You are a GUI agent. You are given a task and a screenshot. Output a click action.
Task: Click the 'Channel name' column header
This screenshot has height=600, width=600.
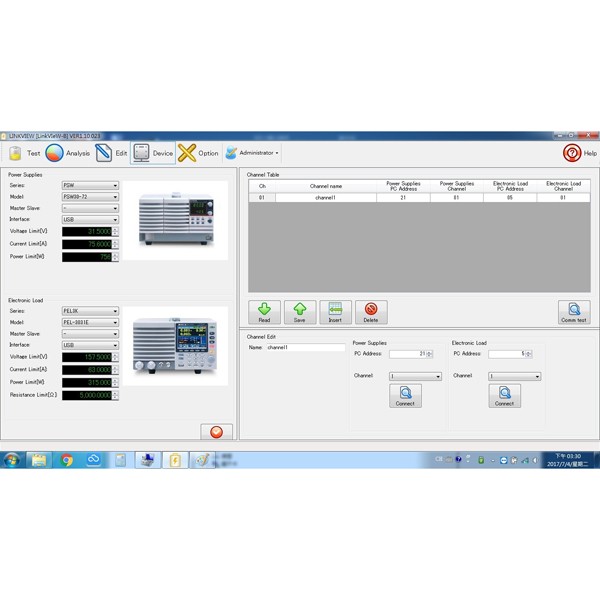tap(326, 186)
